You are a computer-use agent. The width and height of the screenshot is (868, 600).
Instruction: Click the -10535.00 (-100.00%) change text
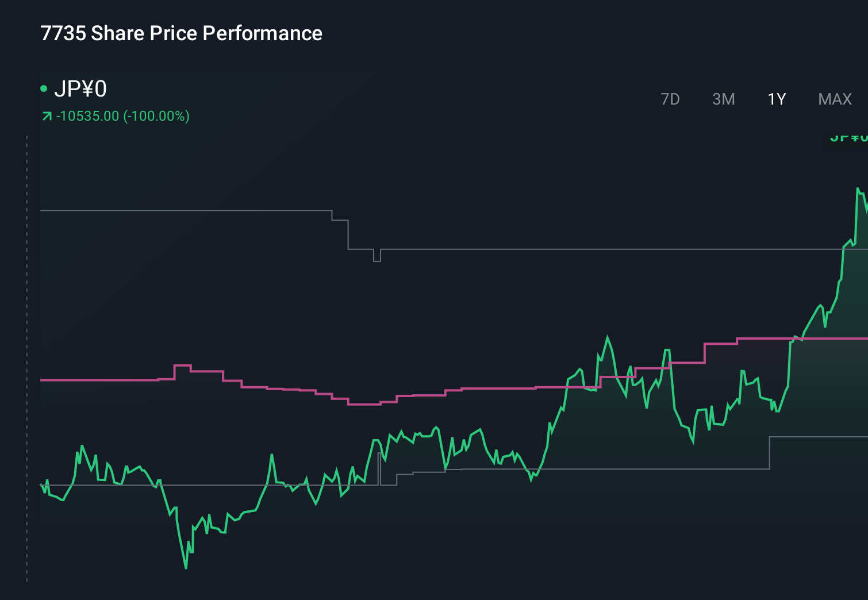coord(122,116)
